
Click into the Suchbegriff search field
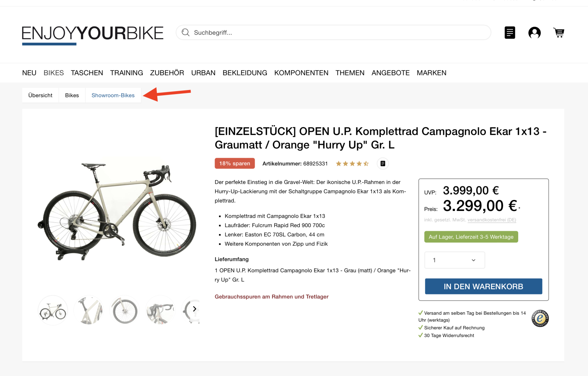tap(338, 33)
